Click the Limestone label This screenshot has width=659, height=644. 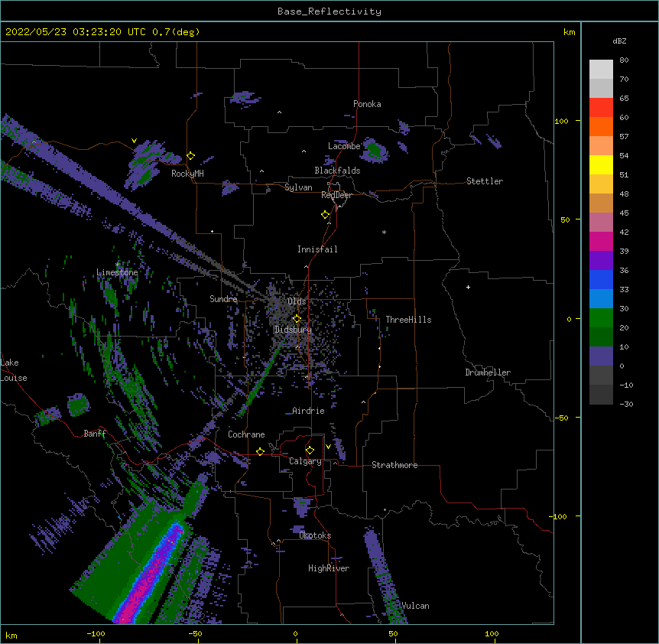pyautogui.click(x=117, y=272)
